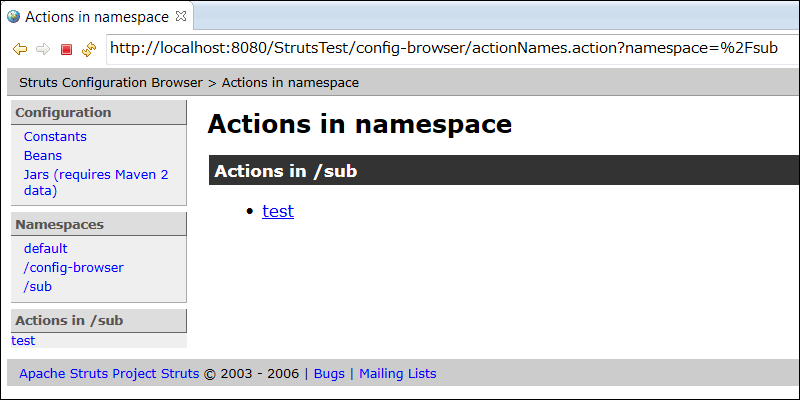The image size is (800, 400).
Task: Click the red stop loading icon
Action: (x=66, y=49)
